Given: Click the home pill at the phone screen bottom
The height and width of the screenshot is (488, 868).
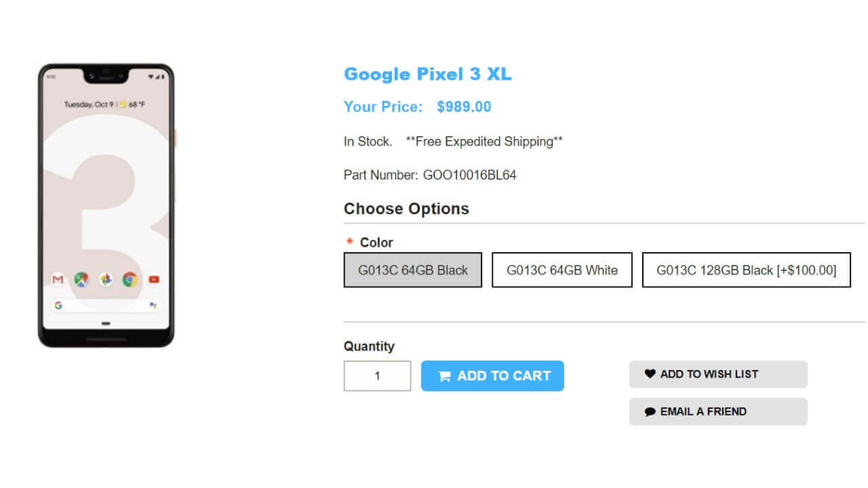Looking at the screenshot, I should pos(106,323).
